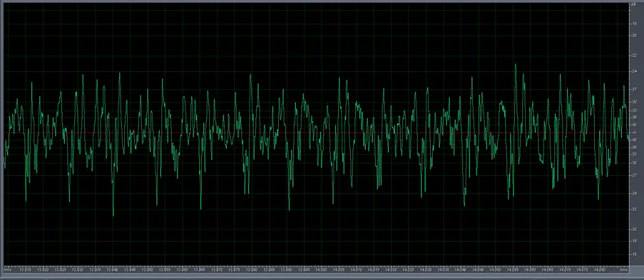The height and width of the screenshot is (280, 644).
Task: Click the tallest waveform peak above 14.055
Action: [515, 64]
